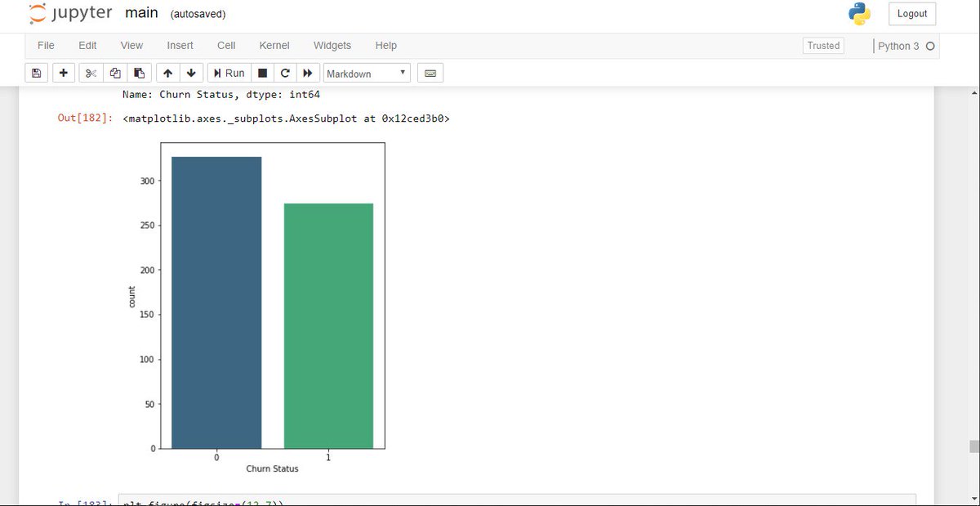Copy selected cells icon
This screenshot has height=506, width=980.
pyautogui.click(x=115, y=73)
